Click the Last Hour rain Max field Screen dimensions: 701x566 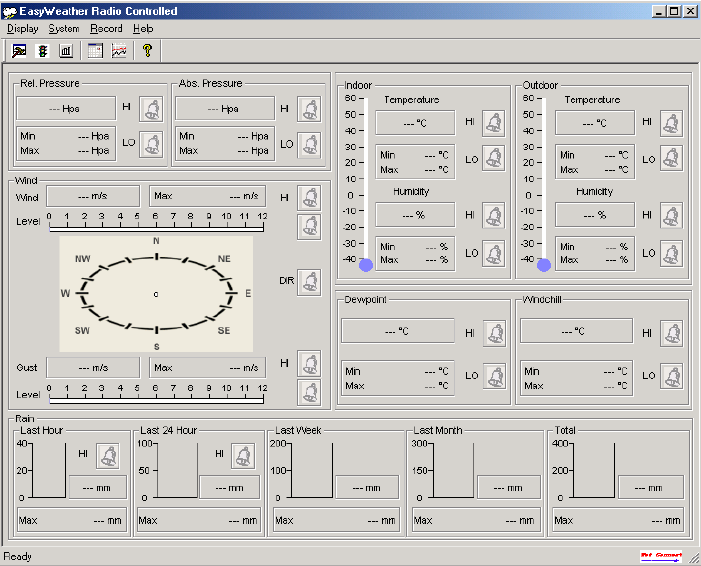72,520
